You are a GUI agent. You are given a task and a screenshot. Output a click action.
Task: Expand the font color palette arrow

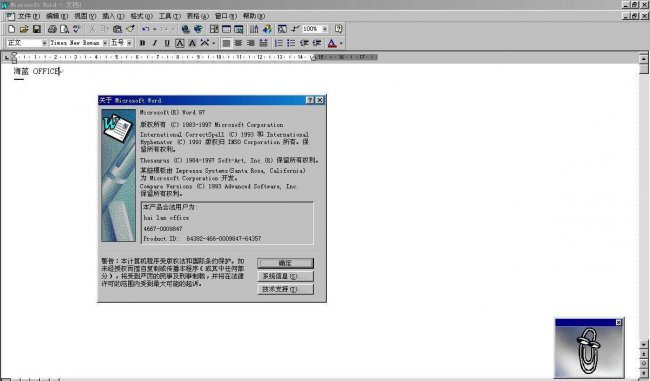click(x=341, y=43)
